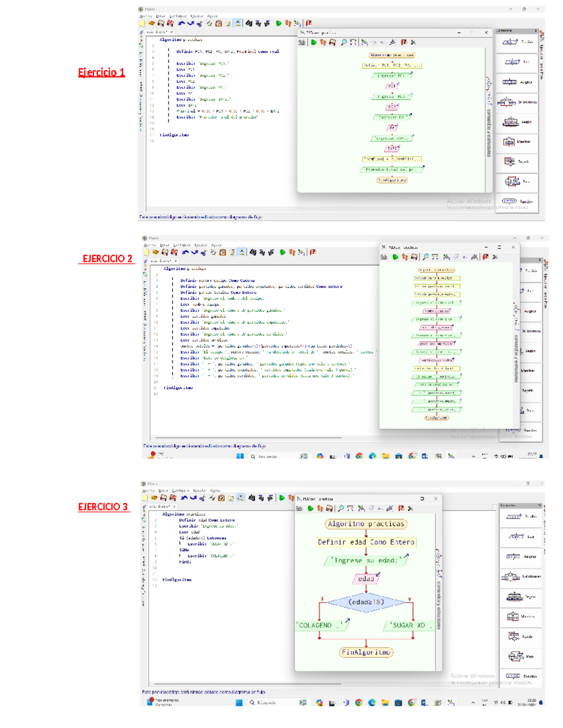Screen dimensions: 563x728
Task: Click the magnifier zoom icon in Ejercicio 1 PSDraw toolbar
Action: [343, 42]
